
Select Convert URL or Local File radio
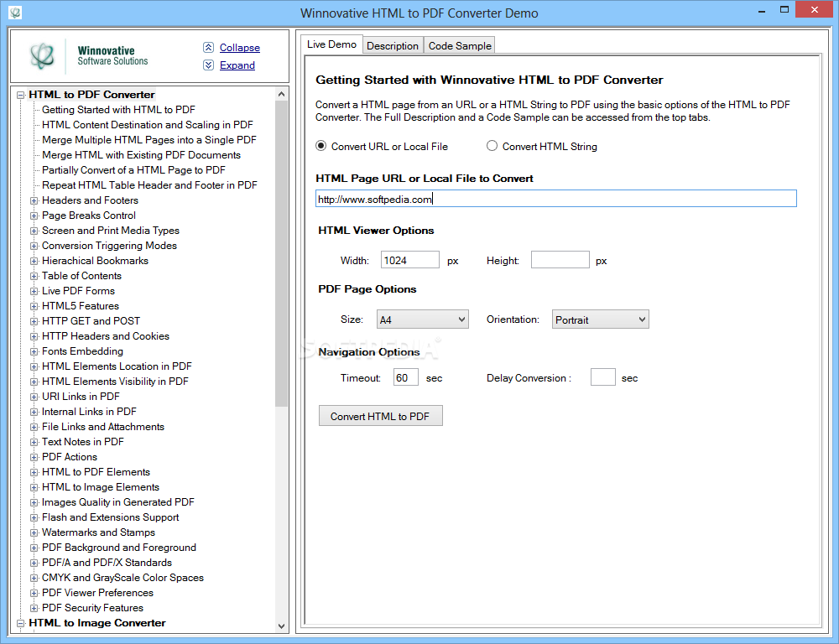321,146
